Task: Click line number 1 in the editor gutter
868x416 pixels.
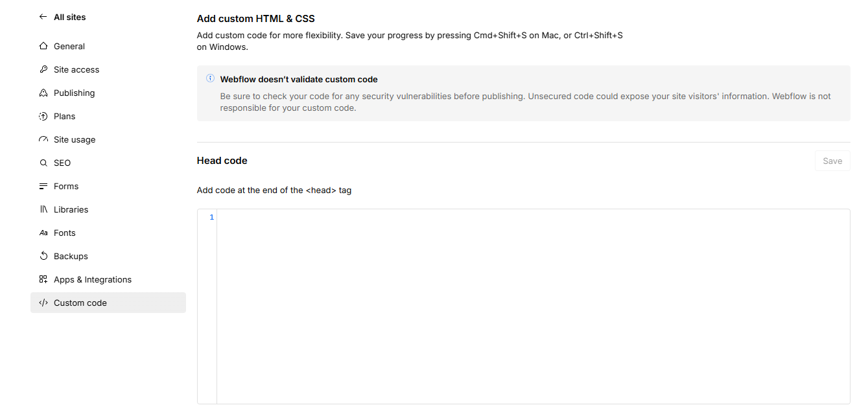Action: pyautogui.click(x=212, y=217)
